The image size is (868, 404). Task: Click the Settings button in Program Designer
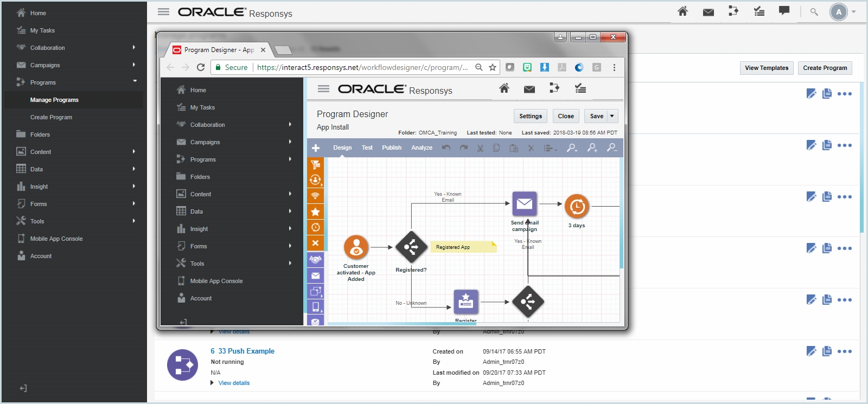tap(530, 116)
